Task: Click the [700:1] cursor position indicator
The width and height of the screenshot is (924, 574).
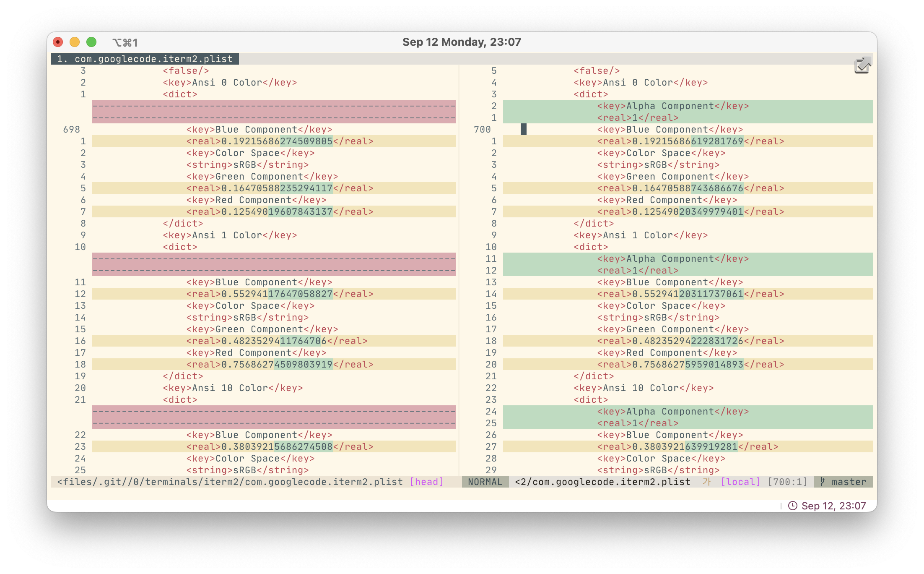Action: coord(787,482)
